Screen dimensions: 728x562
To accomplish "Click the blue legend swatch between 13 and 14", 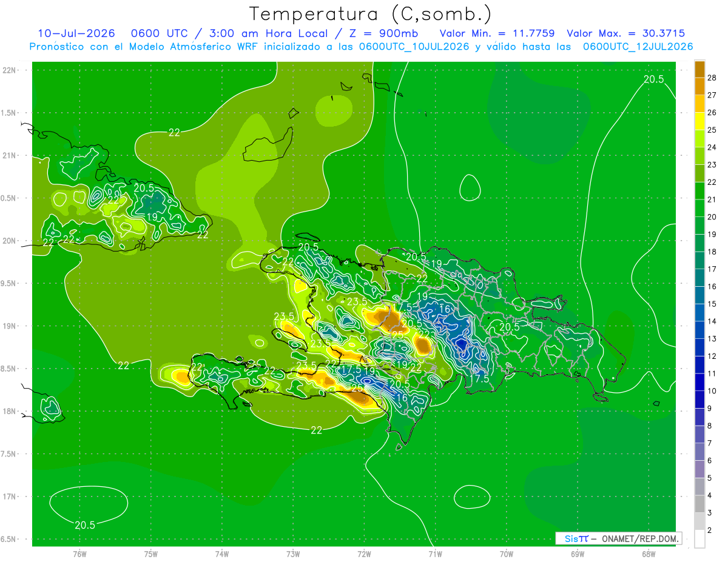I will (699, 330).
